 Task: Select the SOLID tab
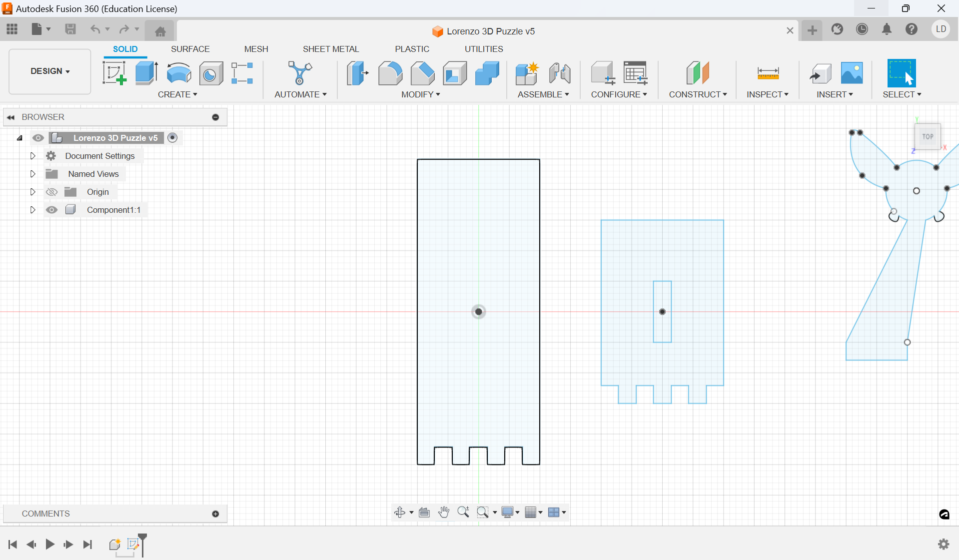coord(125,49)
